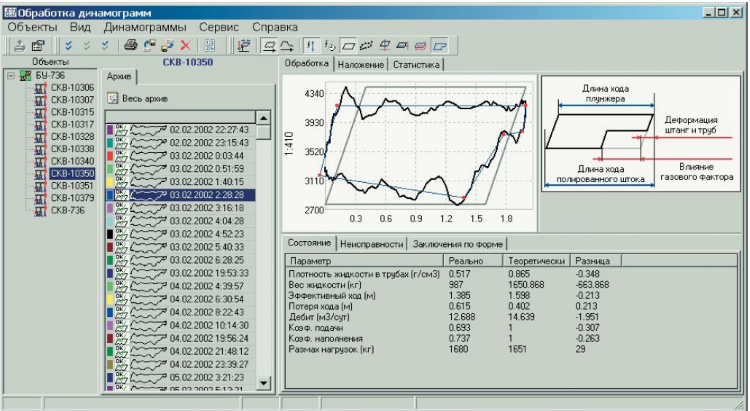Click the pump icon beside СКВ-10351
This screenshot has width=750, height=411.
pyautogui.click(x=41, y=186)
